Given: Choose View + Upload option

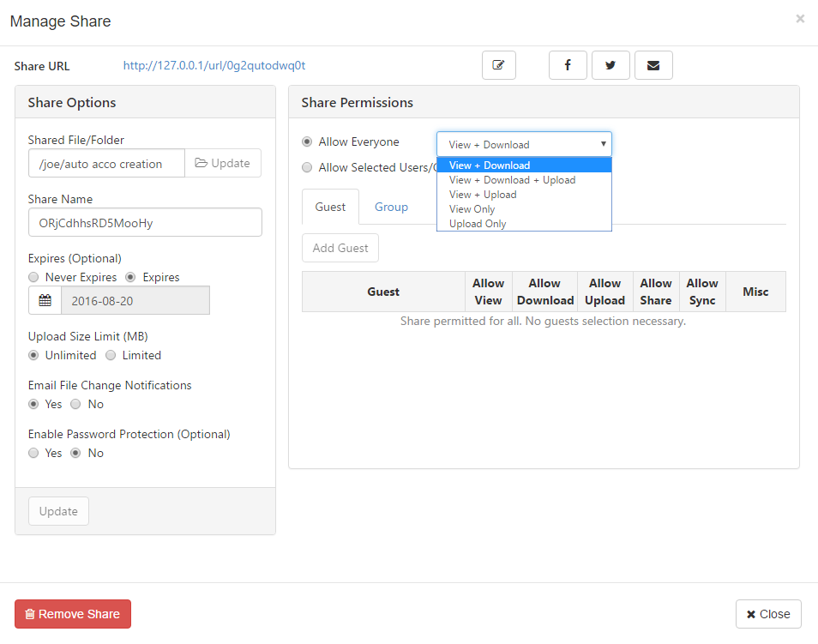Looking at the screenshot, I should click(x=524, y=195).
